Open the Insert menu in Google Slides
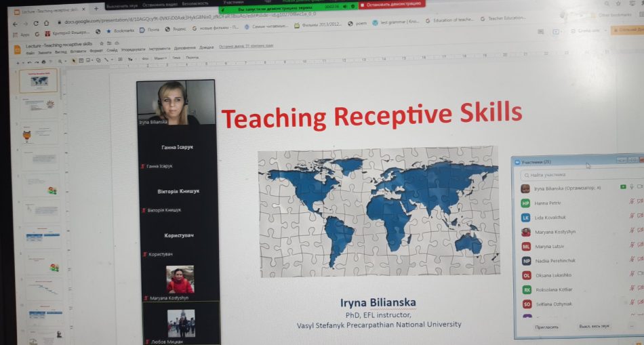 pos(79,51)
